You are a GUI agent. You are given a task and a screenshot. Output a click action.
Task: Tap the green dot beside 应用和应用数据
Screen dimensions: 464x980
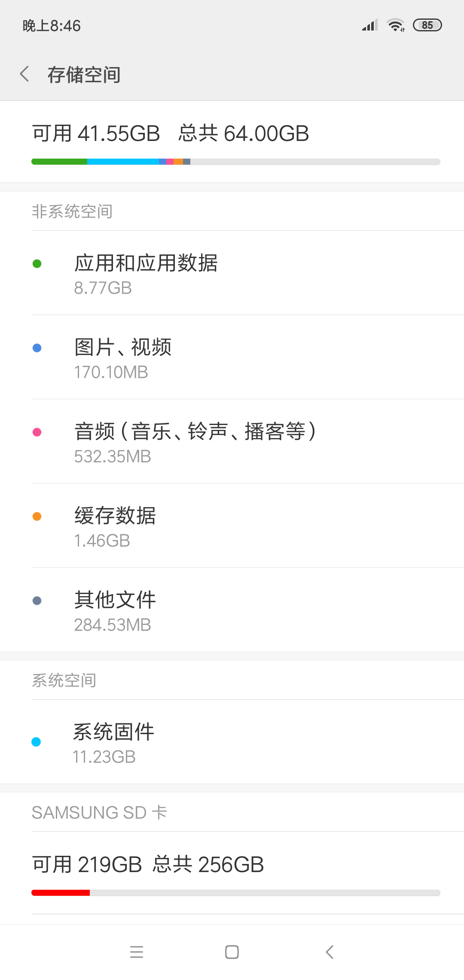(37, 263)
